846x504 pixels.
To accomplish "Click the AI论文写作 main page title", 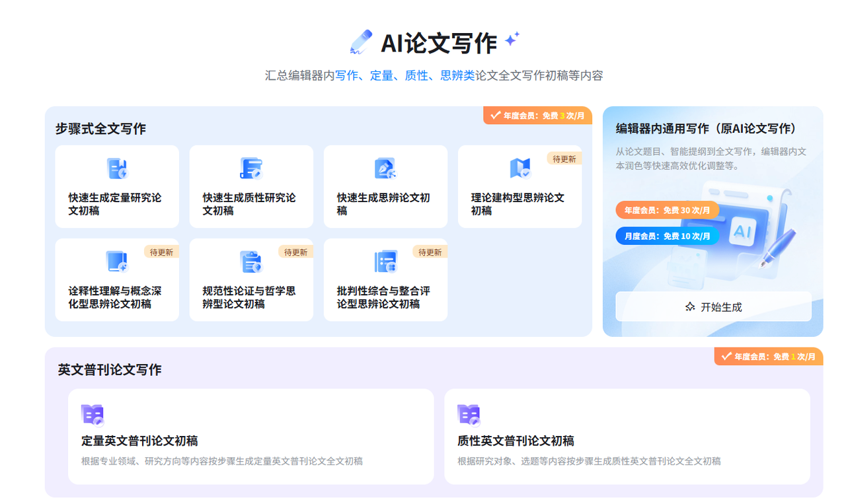I will click(439, 43).
